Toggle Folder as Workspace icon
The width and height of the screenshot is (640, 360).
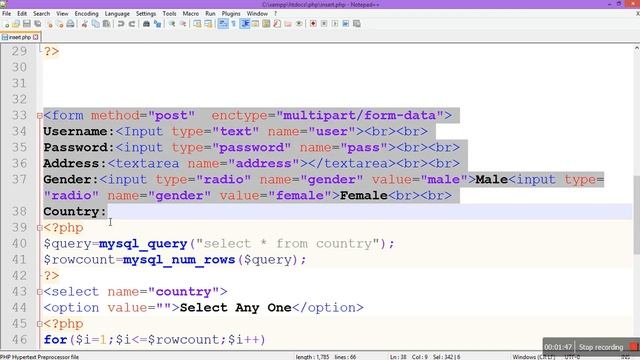[x=288, y=24]
